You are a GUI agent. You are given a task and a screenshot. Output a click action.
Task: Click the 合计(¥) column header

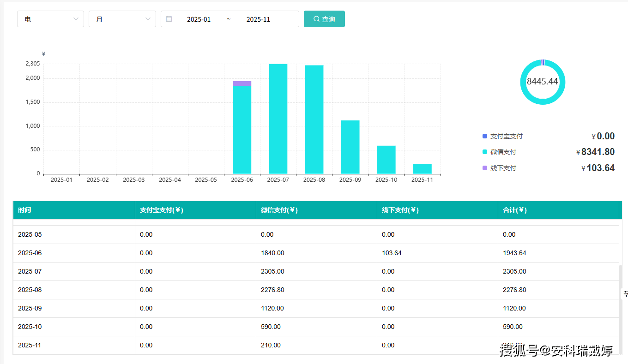558,210
